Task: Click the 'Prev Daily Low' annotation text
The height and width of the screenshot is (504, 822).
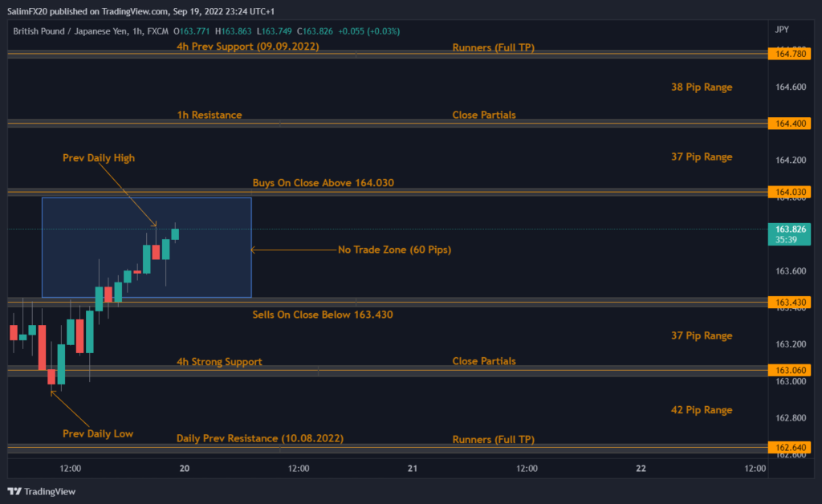Action: [x=98, y=433]
